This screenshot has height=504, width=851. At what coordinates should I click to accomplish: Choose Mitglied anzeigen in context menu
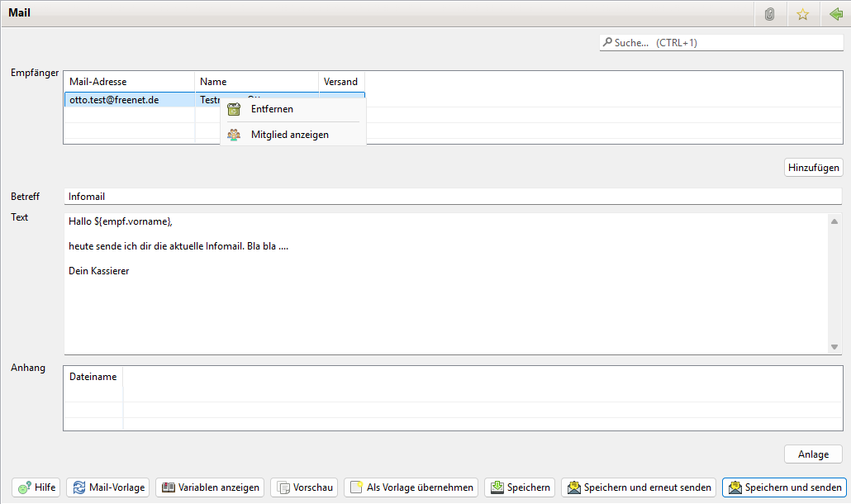289,135
